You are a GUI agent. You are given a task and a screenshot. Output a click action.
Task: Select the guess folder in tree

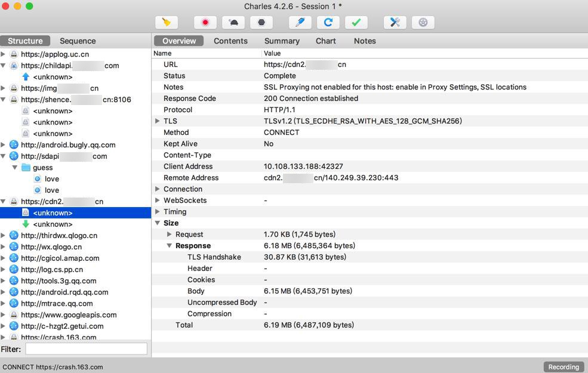pyautogui.click(x=42, y=168)
